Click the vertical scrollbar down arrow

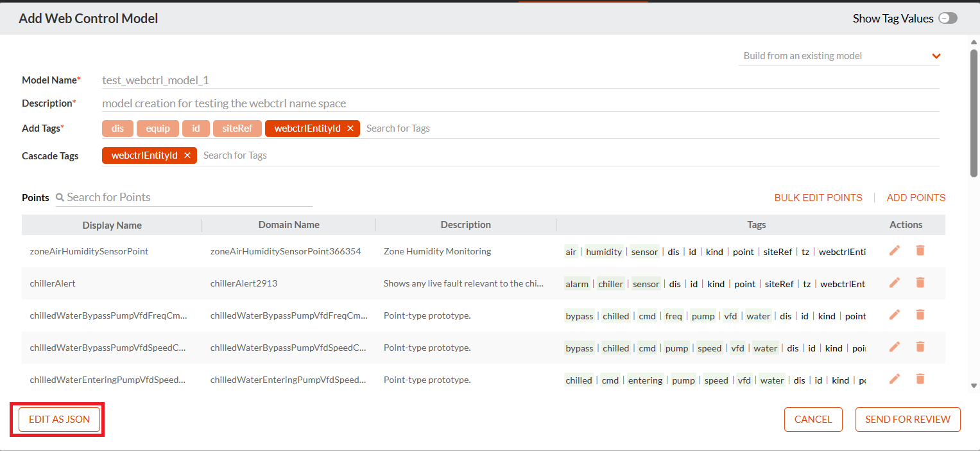click(x=974, y=385)
